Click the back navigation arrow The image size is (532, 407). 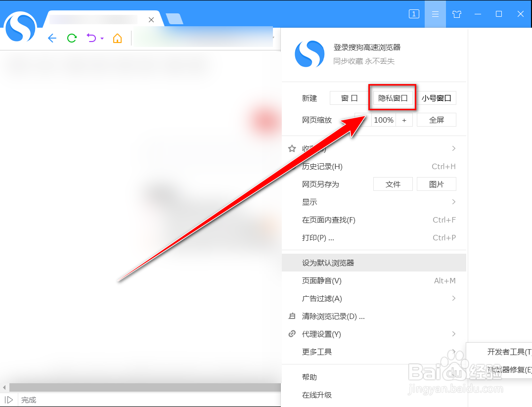point(52,38)
